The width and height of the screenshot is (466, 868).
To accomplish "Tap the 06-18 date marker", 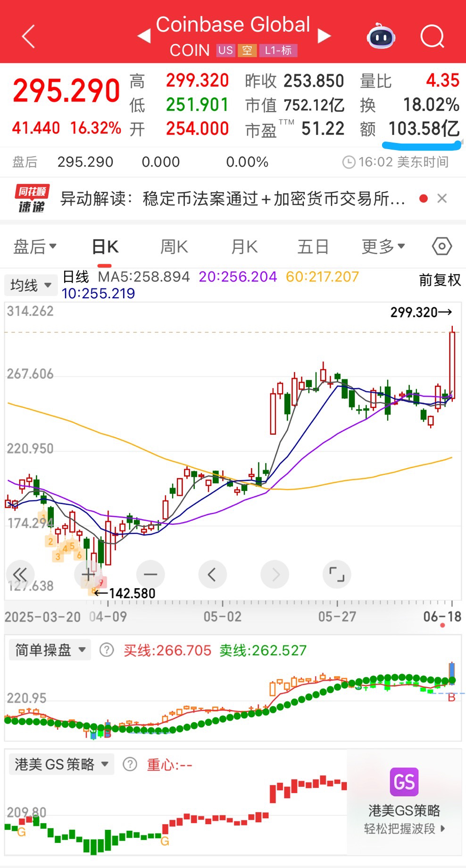I will click(x=442, y=616).
